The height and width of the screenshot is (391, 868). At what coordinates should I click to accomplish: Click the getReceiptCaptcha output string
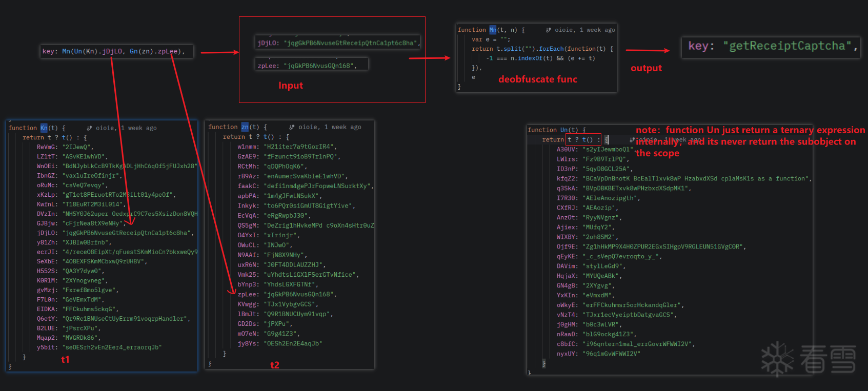pos(787,46)
